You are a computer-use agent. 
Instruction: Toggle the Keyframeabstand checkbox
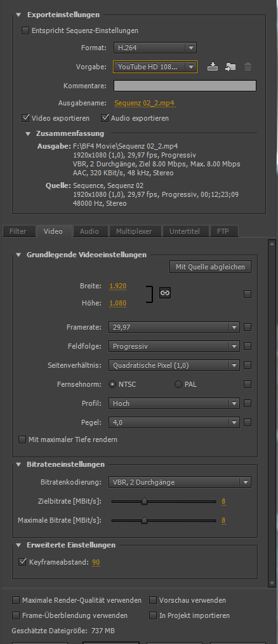pyautogui.click(x=22, y=562)
